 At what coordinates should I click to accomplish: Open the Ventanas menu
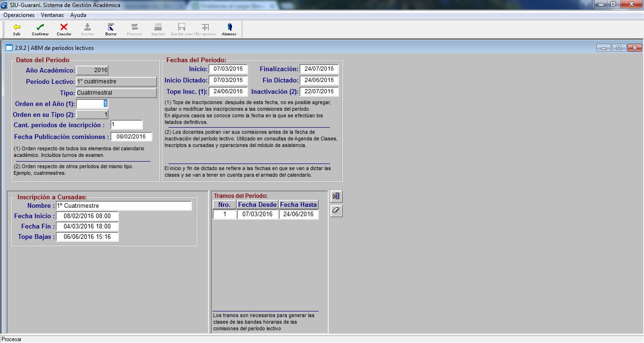tap(52, 15)
